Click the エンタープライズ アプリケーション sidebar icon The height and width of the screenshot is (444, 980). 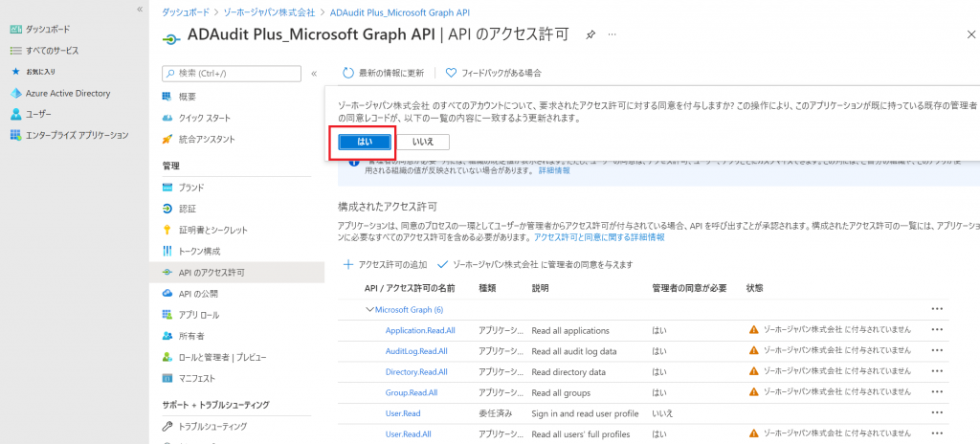pyautogui.click(x=16, y=136)
